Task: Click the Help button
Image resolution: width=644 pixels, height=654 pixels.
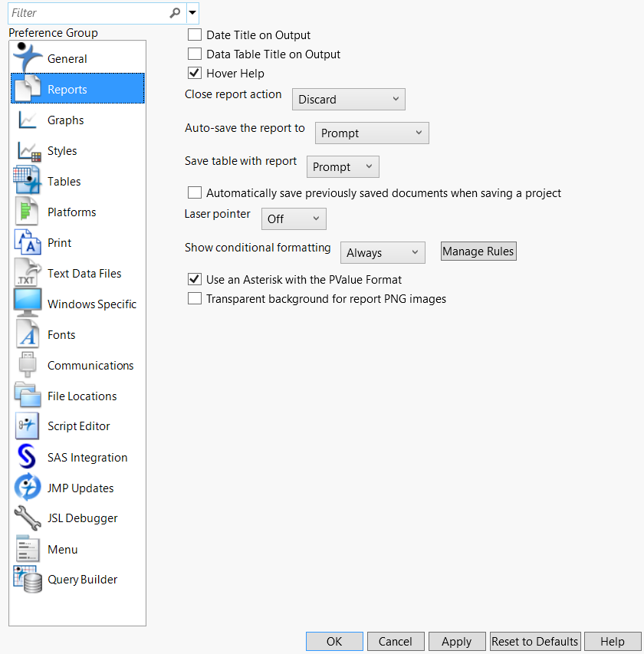Action: pos(613,641)
